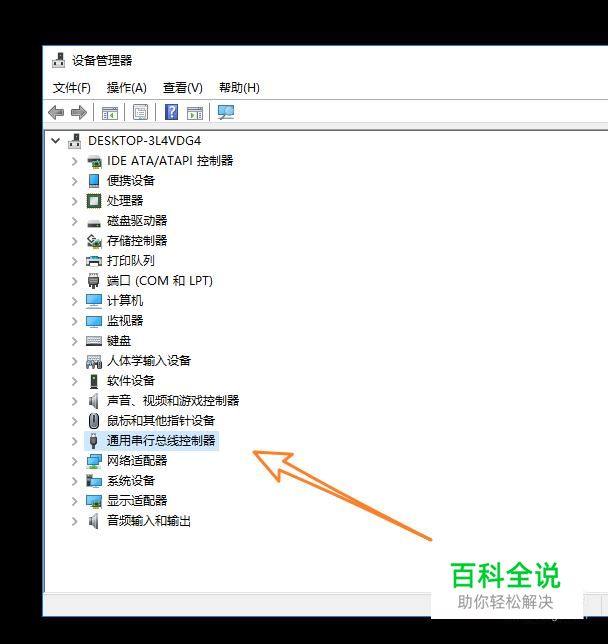Expand the 便携设备 node chevron

point(74,181)
